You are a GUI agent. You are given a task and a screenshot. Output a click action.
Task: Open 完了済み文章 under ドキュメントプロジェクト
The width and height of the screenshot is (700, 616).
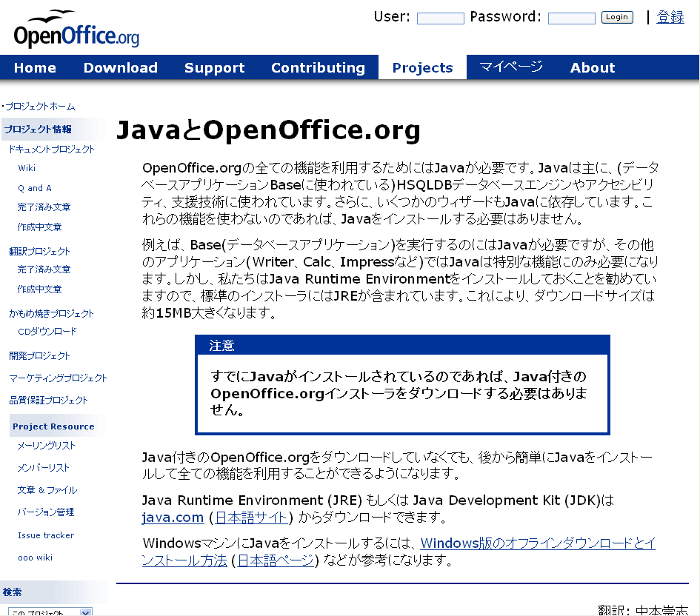coord(44,207)
